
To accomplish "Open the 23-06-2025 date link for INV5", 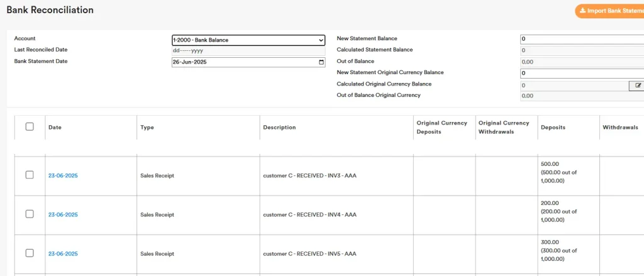I will [x=63, y=254].
